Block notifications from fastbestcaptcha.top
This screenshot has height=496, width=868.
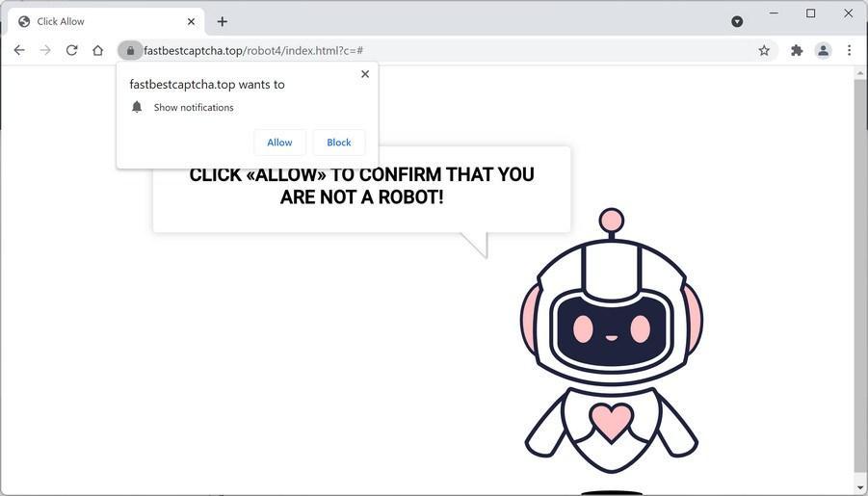click(339, 143)
